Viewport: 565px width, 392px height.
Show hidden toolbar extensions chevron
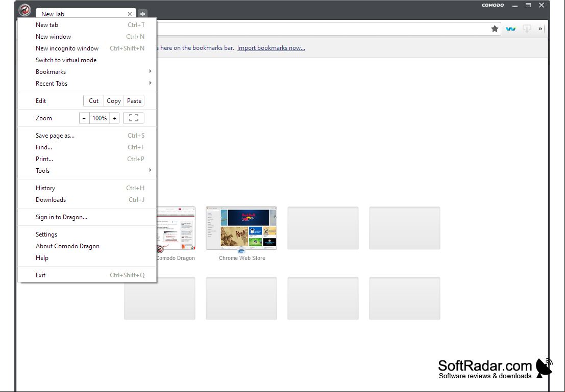point(540,29)
